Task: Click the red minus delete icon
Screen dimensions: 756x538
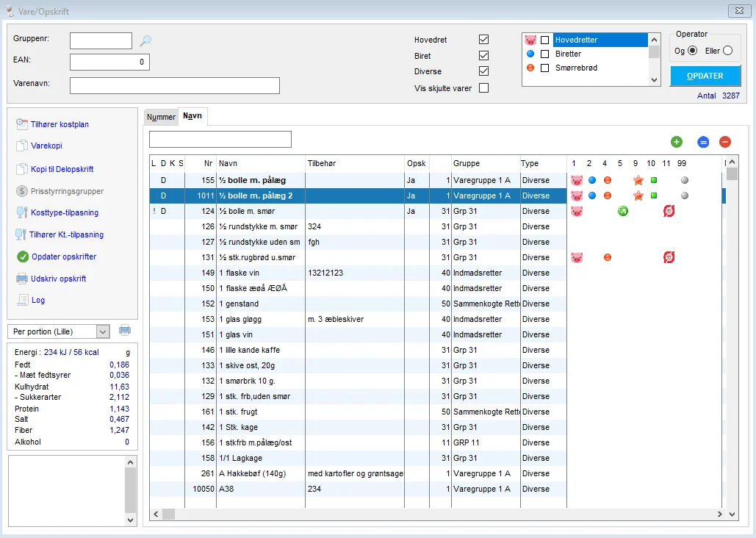Action: click(x=725, y=142)
